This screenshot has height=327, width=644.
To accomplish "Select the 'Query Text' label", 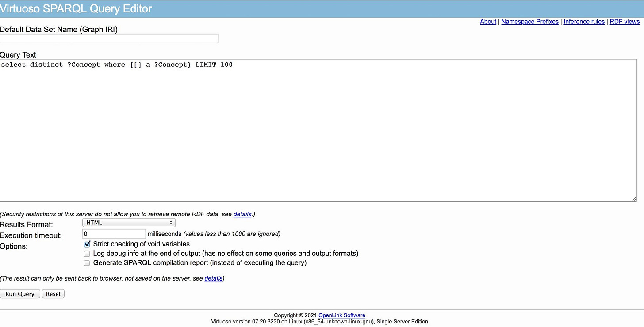I will coord(18,55).
